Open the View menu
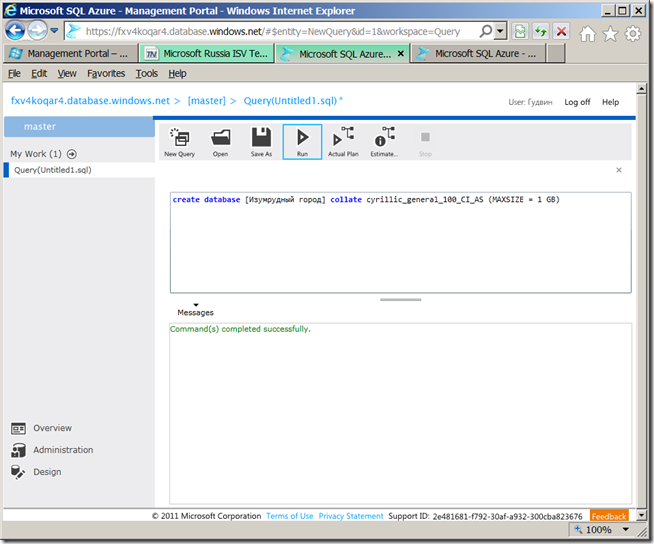The width and height of the screenshot is (654, 544). tap(67, 73)
